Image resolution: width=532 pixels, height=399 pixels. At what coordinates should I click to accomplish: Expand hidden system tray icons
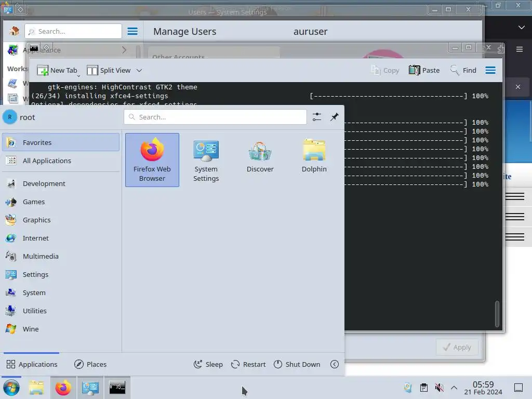coord(454,388)
